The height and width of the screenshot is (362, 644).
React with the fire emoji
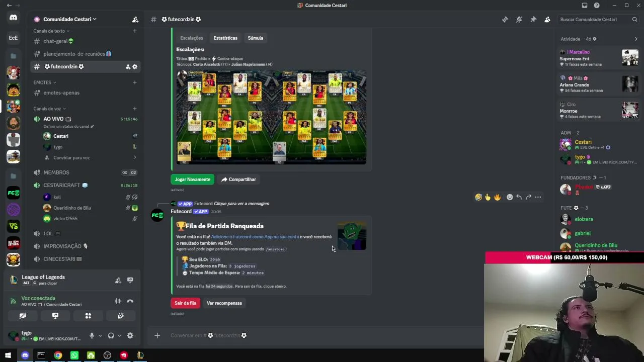(x=498, y=197)
